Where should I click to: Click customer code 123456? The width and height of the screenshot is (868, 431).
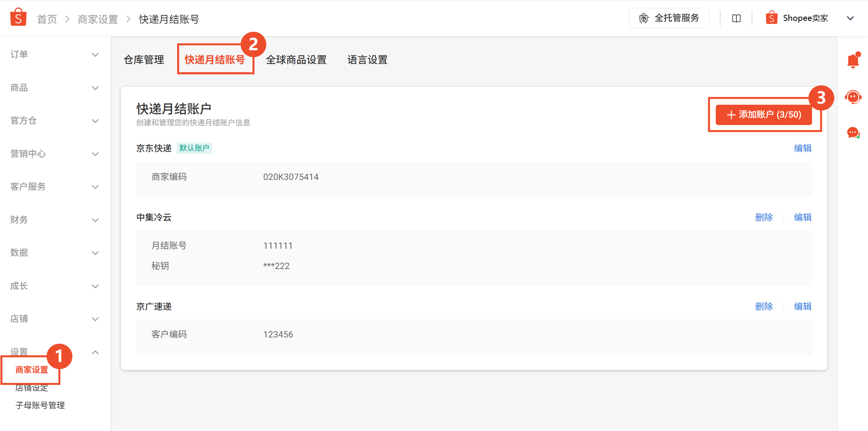pos(278,335)
